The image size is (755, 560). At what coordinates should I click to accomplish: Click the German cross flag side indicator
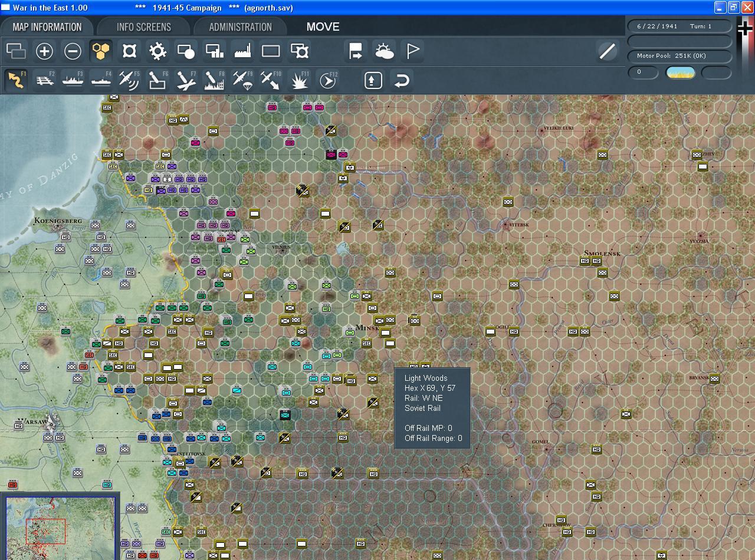tap(746, 29)
